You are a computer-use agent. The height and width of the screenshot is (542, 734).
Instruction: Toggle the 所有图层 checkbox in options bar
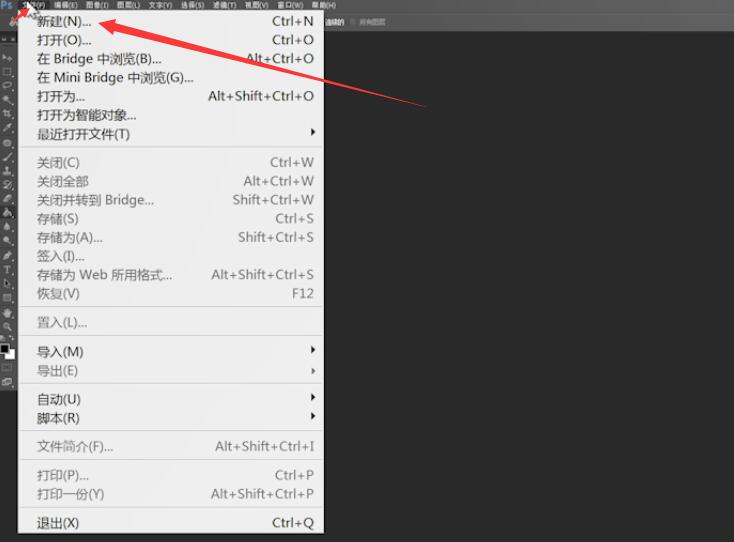point(353,22)
